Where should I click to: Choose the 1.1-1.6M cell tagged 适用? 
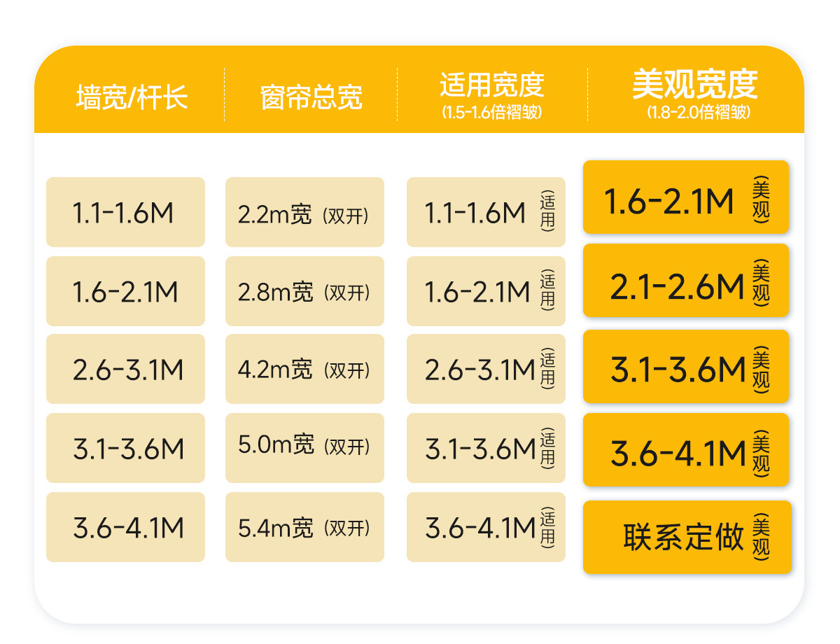click(486, 212)
